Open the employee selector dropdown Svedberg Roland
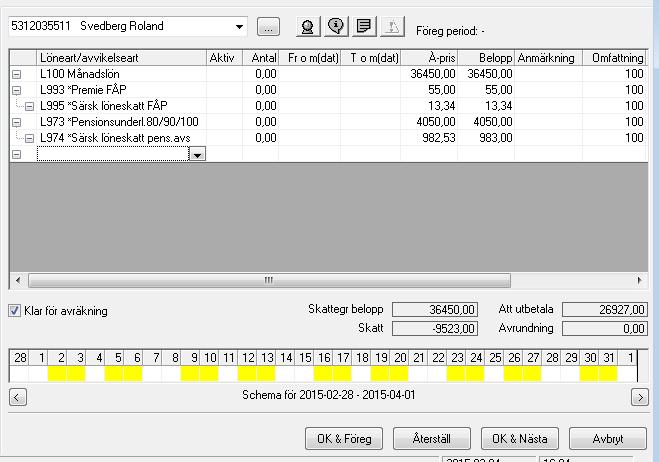 coord(239,26)
